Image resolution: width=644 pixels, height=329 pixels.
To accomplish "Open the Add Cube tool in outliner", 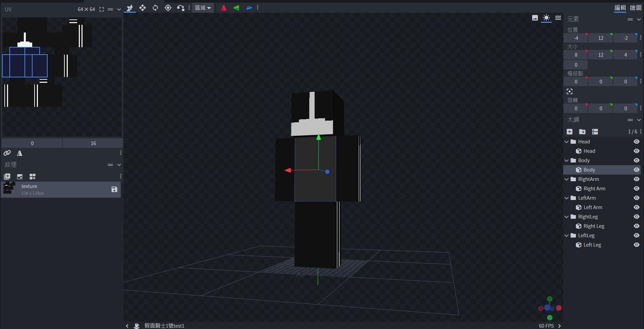I will (569, 132).
